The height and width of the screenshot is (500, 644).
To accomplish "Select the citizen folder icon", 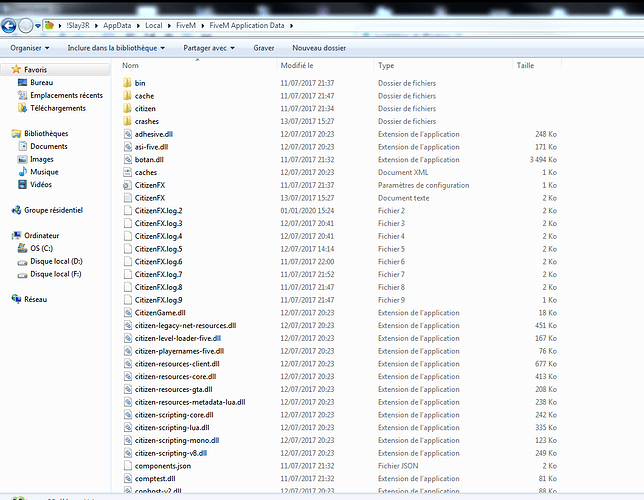I will [127, 108].
